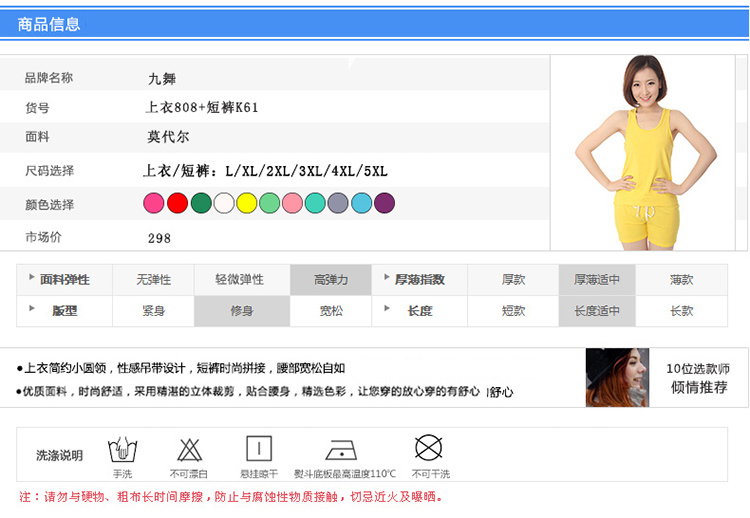Image resolution: width=750 pixels, height=518 pixels.
Task: Select the 高弹力 elasticity option
Action: tap(331, 280)
